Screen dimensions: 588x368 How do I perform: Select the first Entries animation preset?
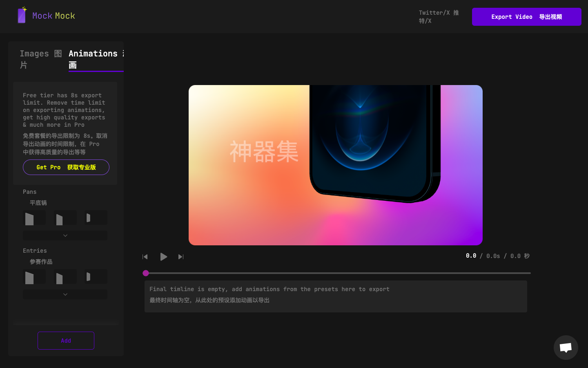pyautogui.click(x=35, y=276)
